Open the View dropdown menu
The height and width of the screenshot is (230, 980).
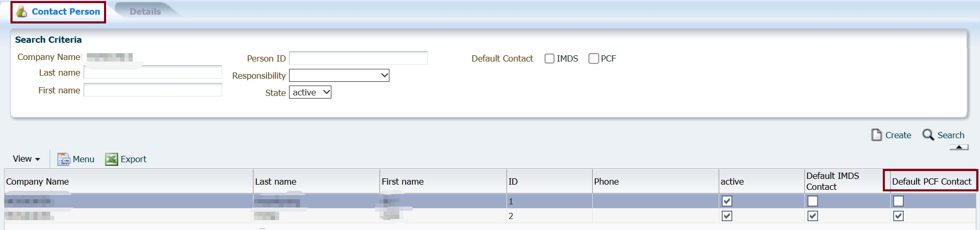26,159
